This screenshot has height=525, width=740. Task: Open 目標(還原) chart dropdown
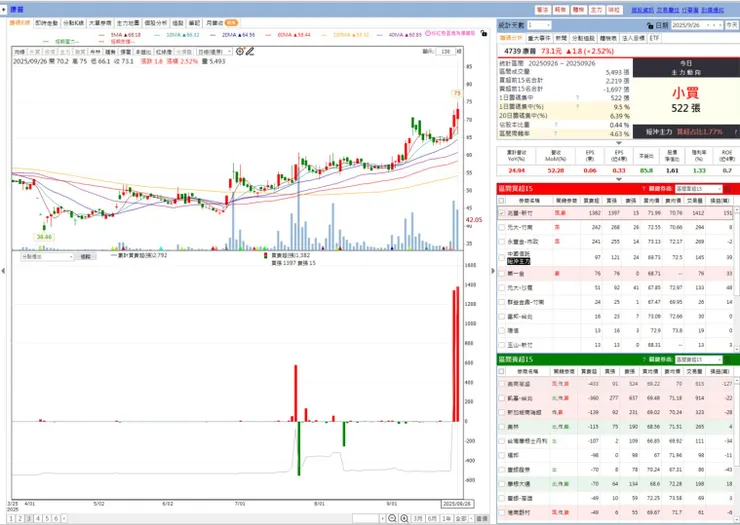tap(214, 51)
